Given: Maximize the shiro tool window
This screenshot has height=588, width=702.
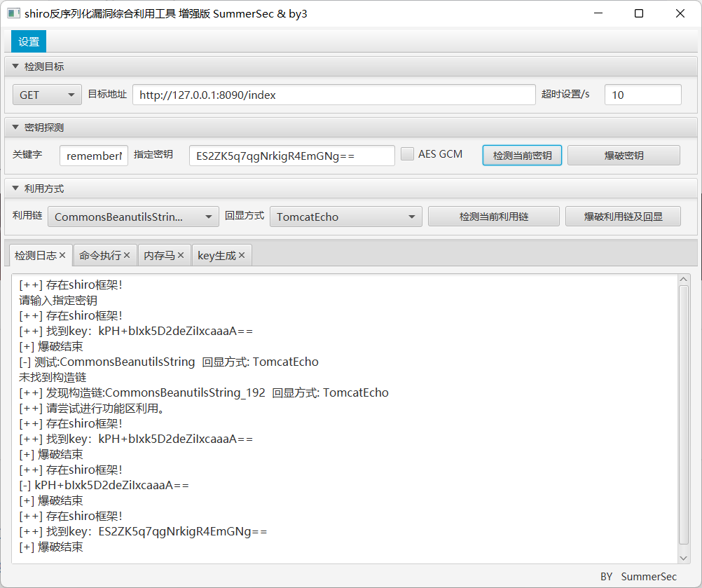Looking at the screenshot, I should [x=639, y=13].
